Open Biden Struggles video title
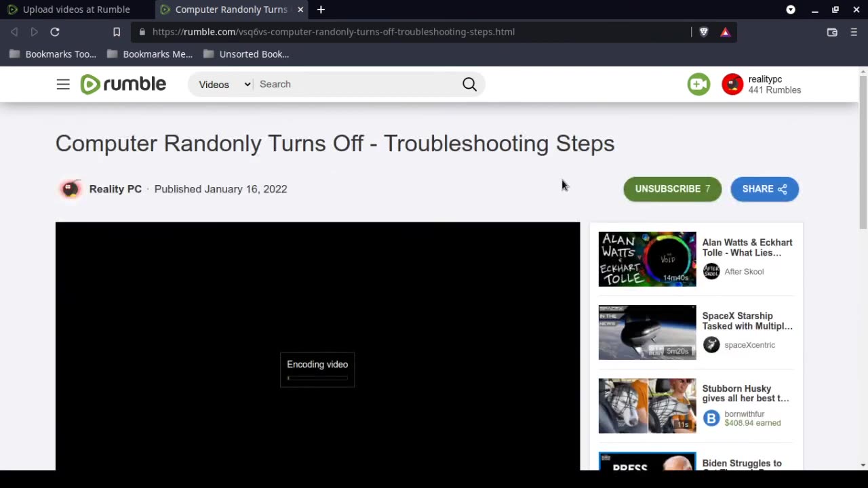 (742, 464)
